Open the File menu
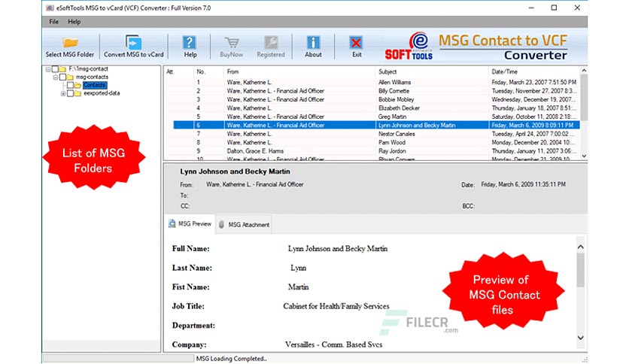Image resolution: width=629 pixels, height=364 pixels. tap(53, 22)
